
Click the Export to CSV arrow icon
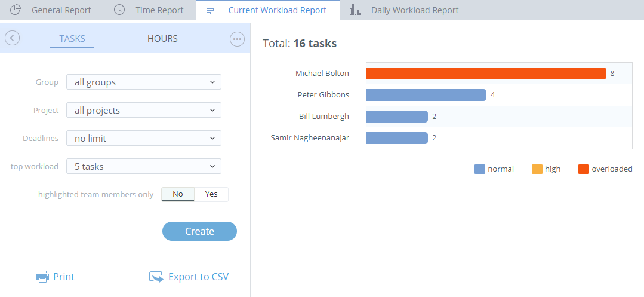156,277
